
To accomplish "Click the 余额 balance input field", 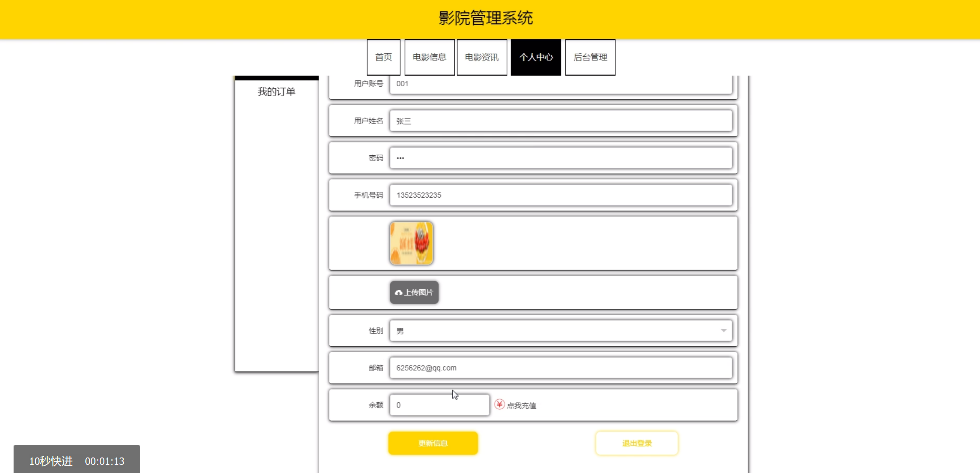I will tap(439, 405).
